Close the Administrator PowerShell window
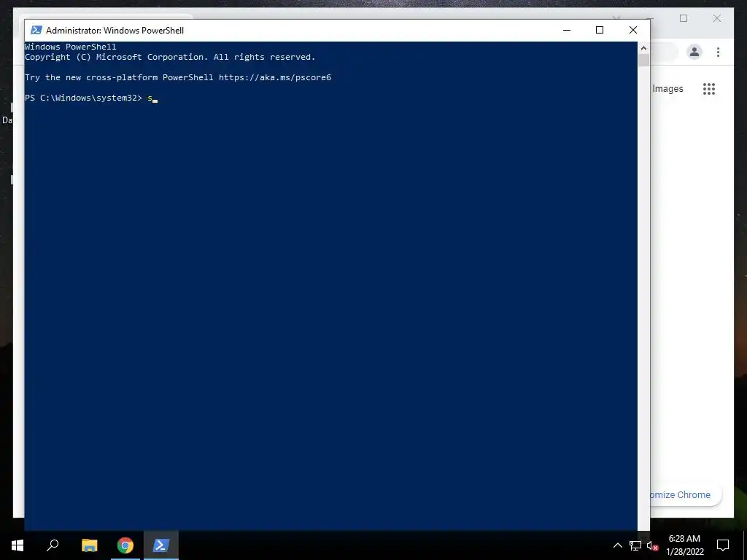 point(633,30)
